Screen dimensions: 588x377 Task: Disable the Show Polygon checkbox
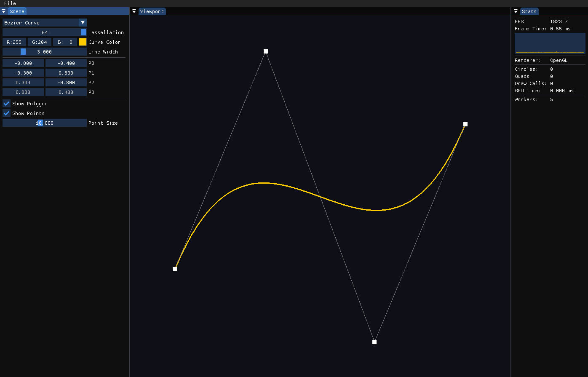[x=7, y=104]
